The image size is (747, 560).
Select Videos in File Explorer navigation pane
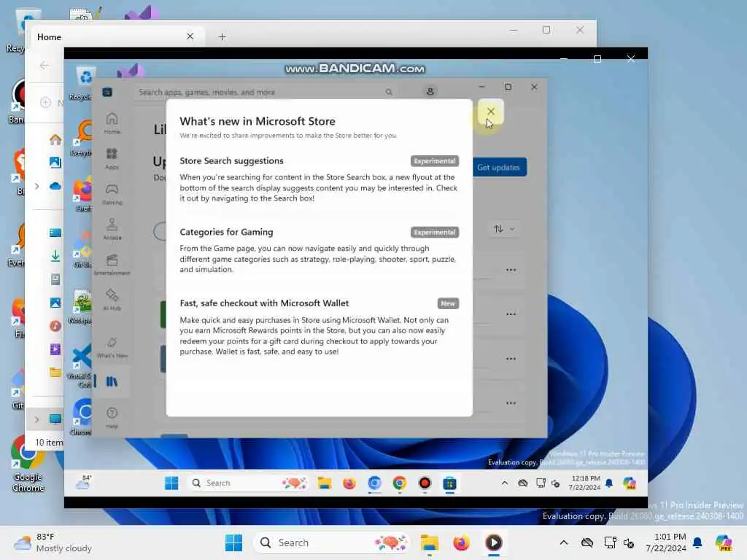(x=55, y=349)
